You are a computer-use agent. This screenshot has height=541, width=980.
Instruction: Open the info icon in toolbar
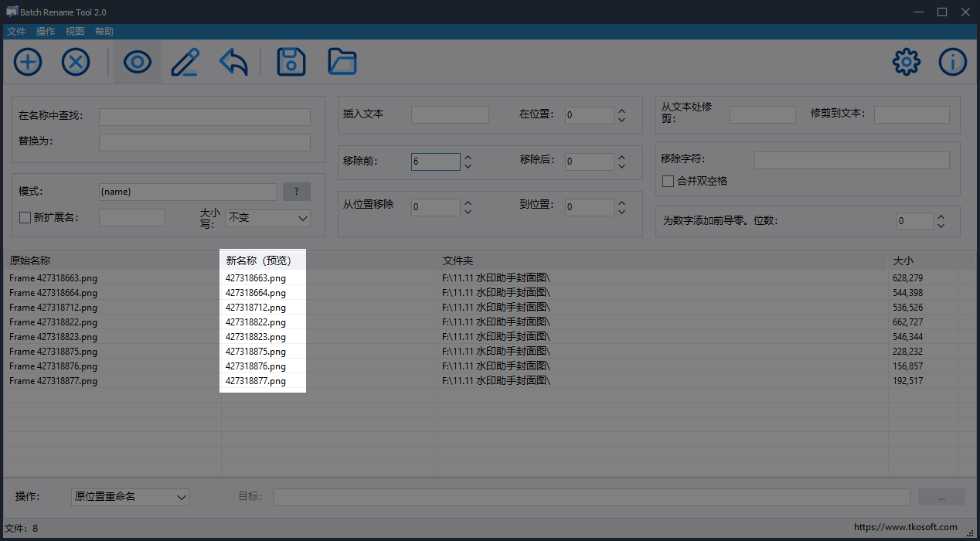pos(953,62)
